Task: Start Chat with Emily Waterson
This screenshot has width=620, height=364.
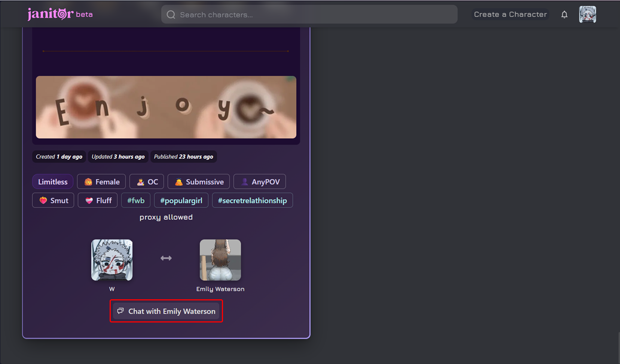Action: tap(167, 311)
